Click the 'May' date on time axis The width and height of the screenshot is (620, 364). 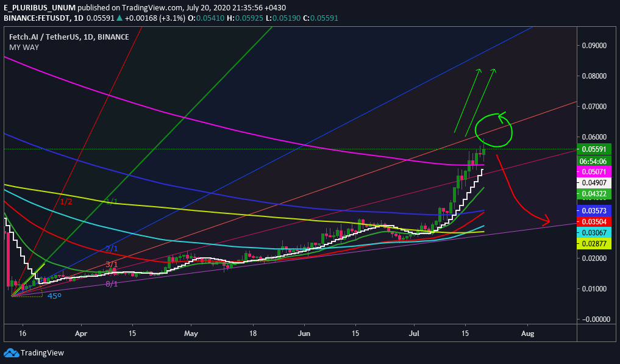point(191,334)
